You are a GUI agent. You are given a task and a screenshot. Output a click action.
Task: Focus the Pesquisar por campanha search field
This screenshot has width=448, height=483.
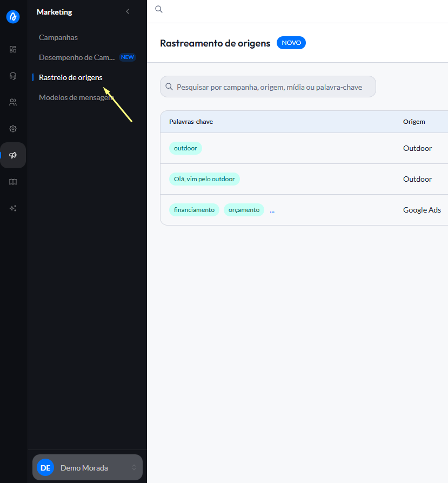coord(268,87)
